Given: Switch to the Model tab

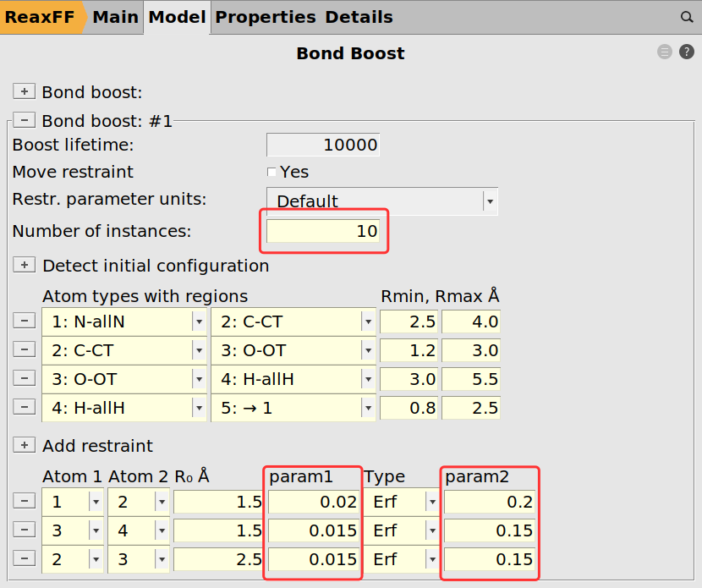Looking at the screenshot, I should click(x=177, y=17).
